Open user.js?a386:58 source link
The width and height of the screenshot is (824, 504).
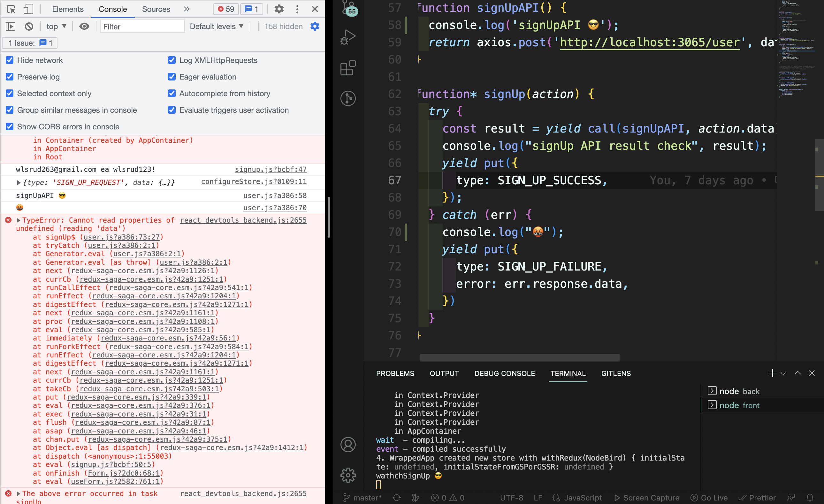click(275, 196)
